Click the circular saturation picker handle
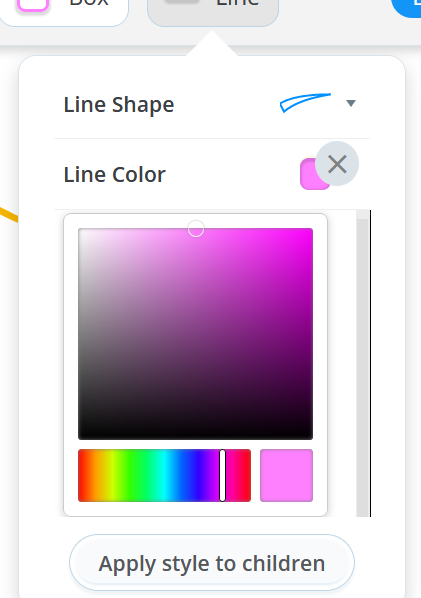Image resolution: width=421 pixels, height=598 pixels. click(x=196, y=229)
